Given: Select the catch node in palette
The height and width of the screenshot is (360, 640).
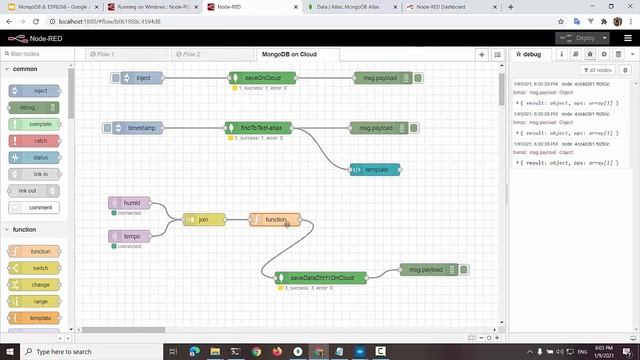Looking at the screenshot, I should click(34, 141).
